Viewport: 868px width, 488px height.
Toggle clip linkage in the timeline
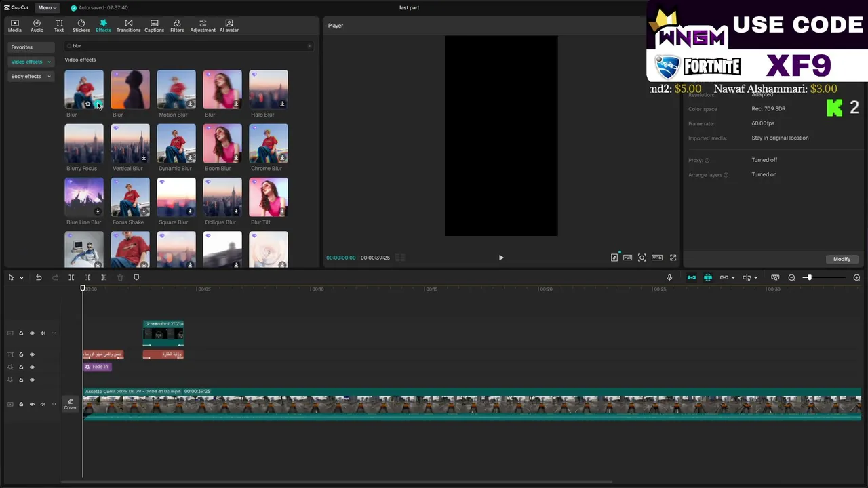[724, 277]
